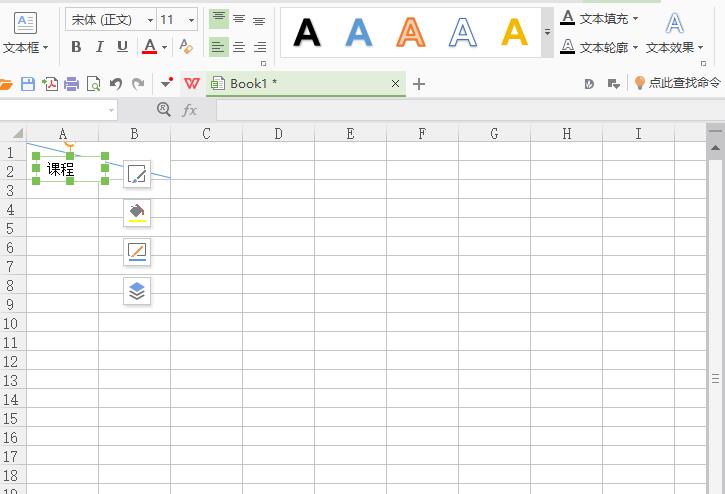Click the shape fill paint bucket icon

(137, 213)
